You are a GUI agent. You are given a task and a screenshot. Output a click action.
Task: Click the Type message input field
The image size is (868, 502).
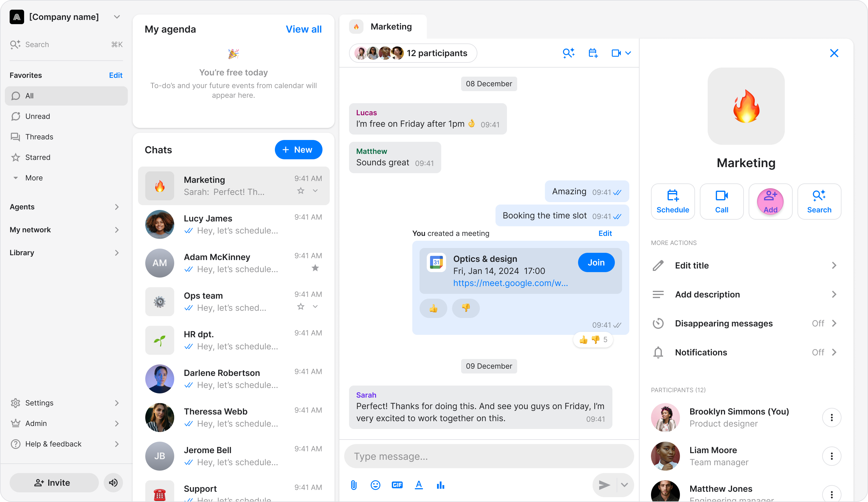click(x=489, y=456)
